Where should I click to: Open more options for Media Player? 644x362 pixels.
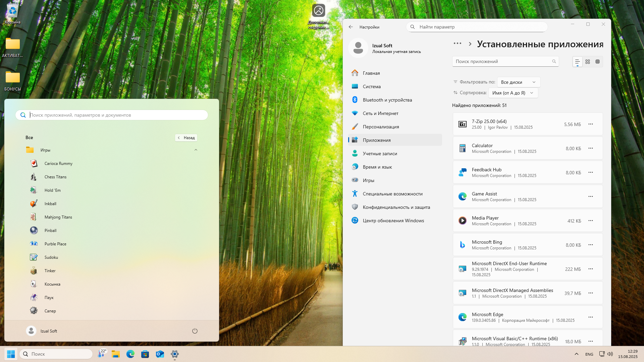pyautogui.click(x=591, y=221)
